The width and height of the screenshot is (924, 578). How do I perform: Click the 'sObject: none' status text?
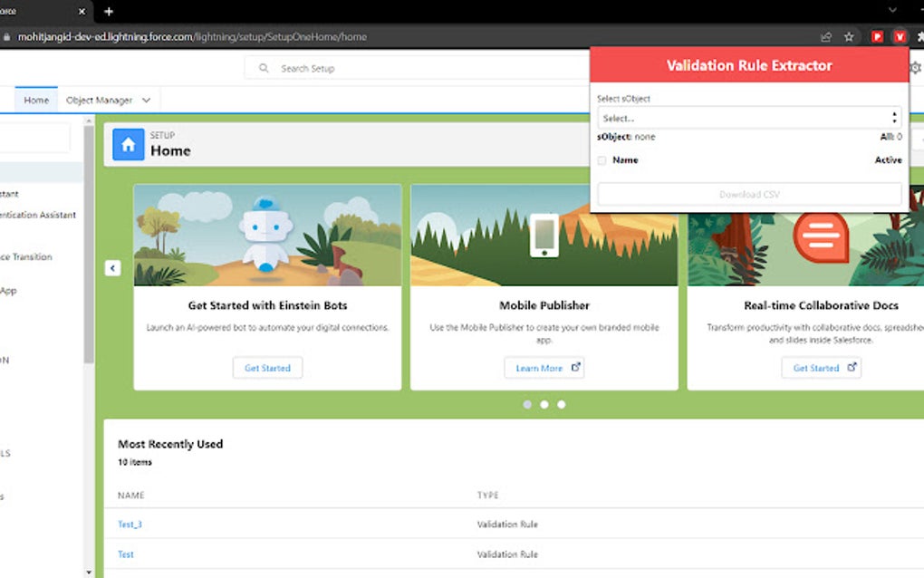[626, 137]
